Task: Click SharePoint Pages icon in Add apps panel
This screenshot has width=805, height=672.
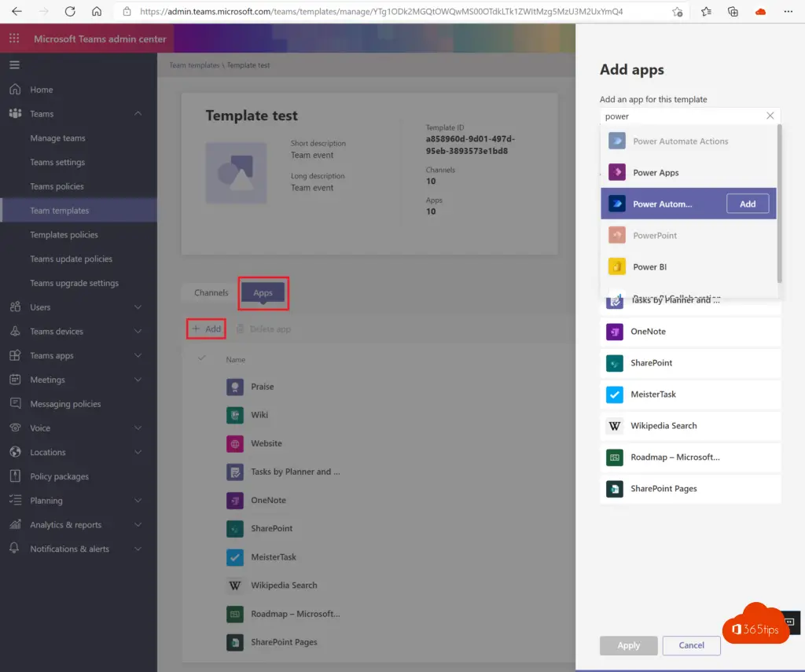Action: click(x=615, y=489)
